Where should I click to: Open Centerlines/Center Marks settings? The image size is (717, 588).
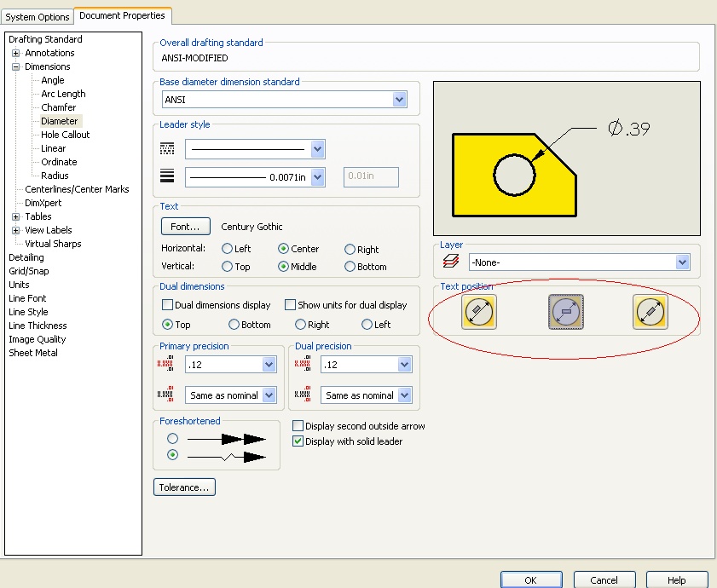tap(77, 189)
